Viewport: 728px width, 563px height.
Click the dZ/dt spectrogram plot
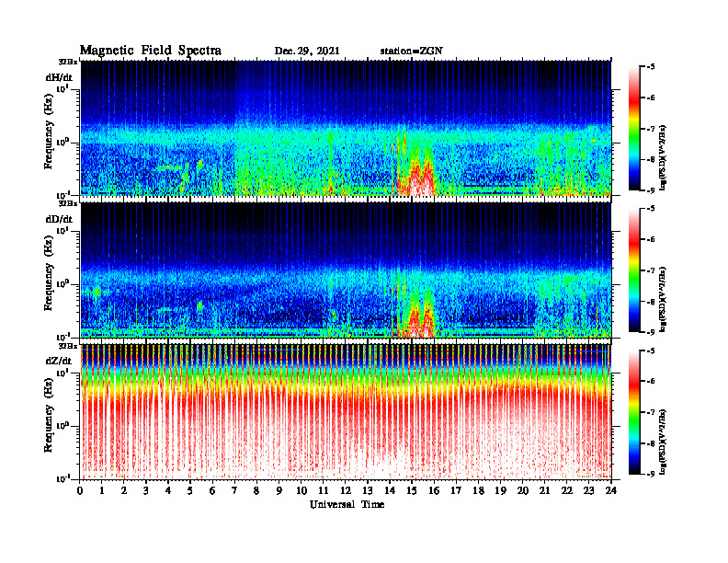346,412
